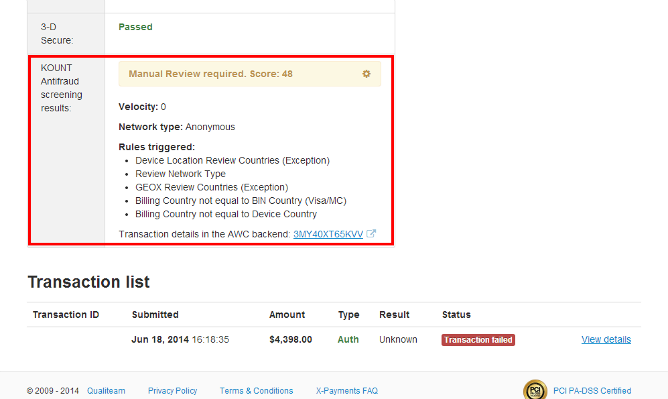Open View details for the Auth transaction
This screenshot has height=399, width=668.
606,339
